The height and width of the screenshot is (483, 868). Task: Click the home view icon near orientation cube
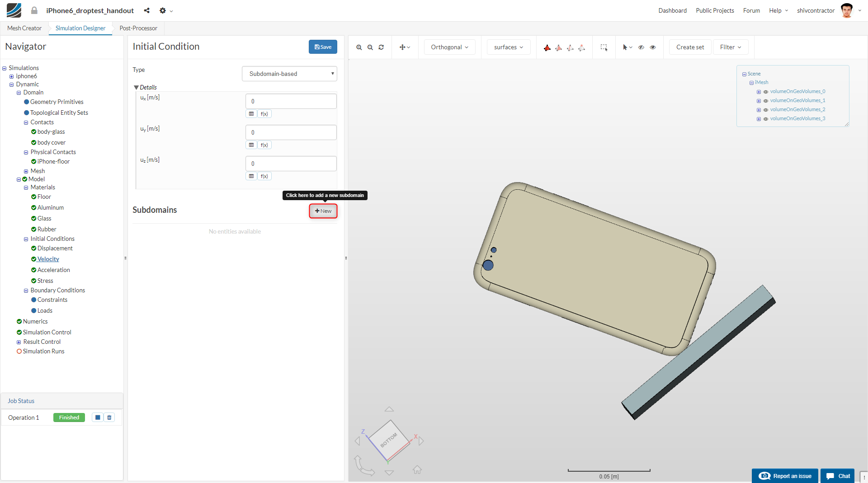coord(417,470)
